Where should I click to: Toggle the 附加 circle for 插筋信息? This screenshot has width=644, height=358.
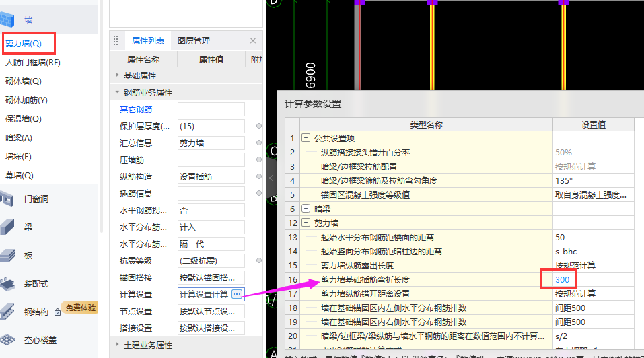pyautogui.click(x=259, y=193)
